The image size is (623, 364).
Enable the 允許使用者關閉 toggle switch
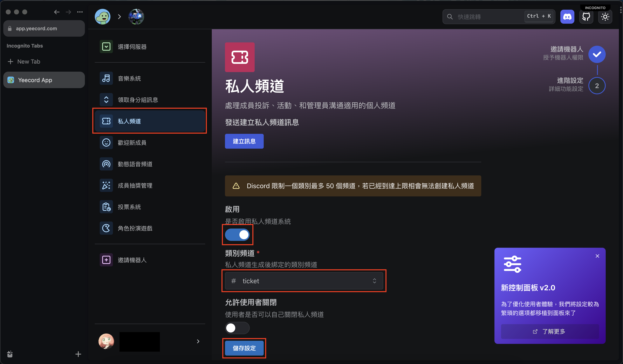point(237,328)
